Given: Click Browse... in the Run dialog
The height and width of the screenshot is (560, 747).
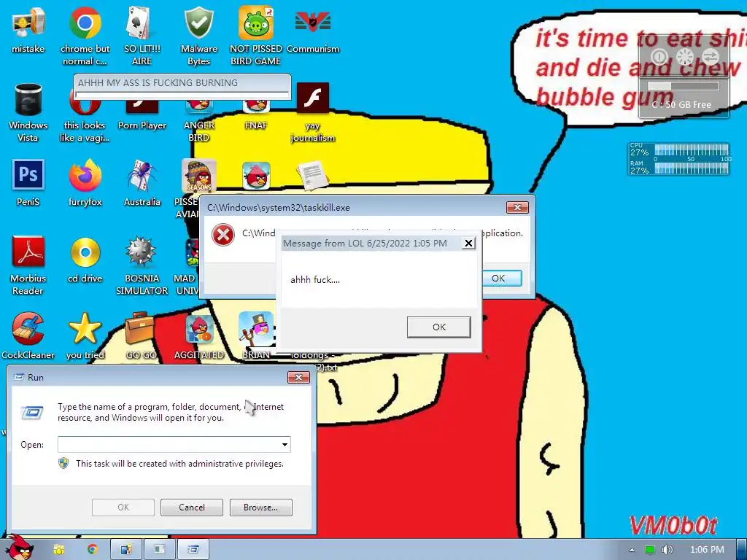Looking at the screenshot, I should [x=260, y=507].
